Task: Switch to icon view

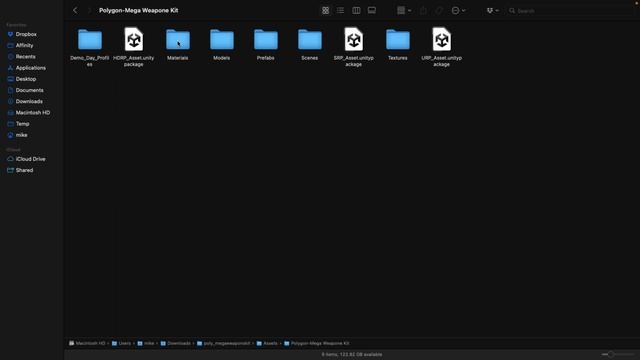Action: coord(325,11)
